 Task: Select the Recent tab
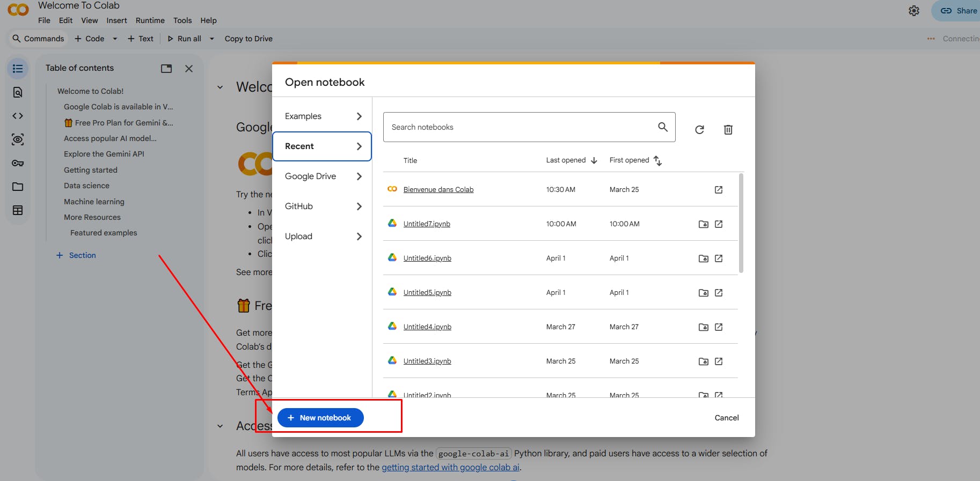pos(322,146)
